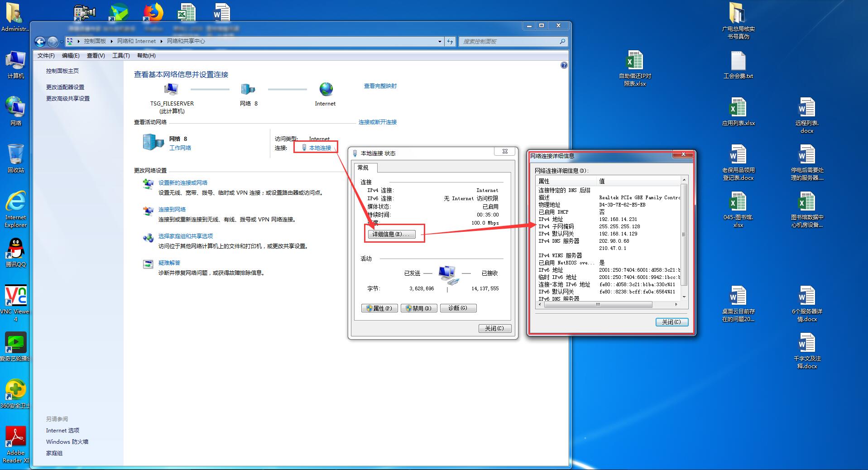Open the 老保用品领用登记表.docx document
The image size is (868, 470).
coord(738,163)
